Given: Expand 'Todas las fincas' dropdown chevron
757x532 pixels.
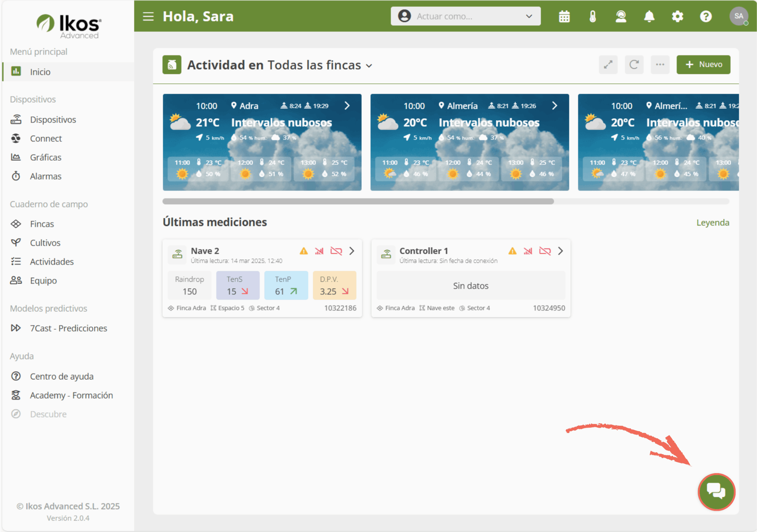Looking at the screenshot, I should [369, 66].
